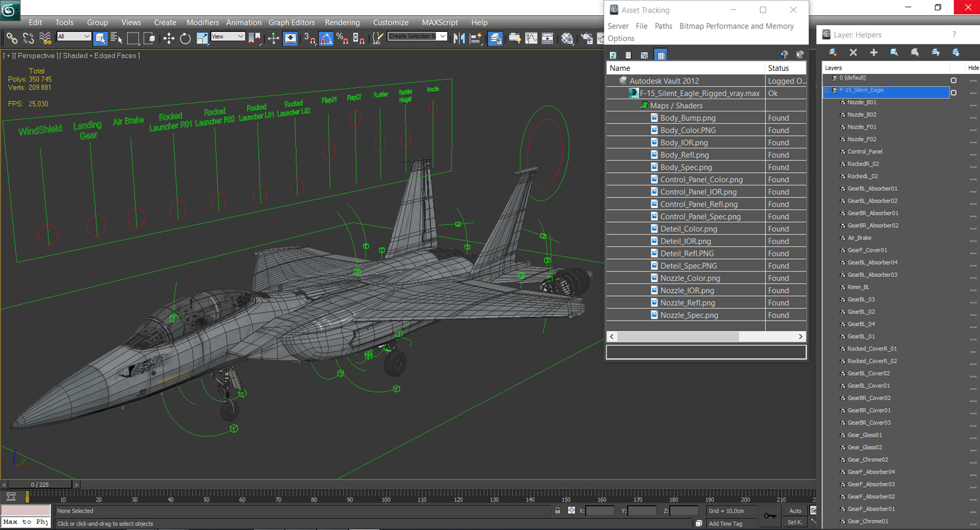Open the Material Editor icon
980x530 pixels.
tap(567, 38)
